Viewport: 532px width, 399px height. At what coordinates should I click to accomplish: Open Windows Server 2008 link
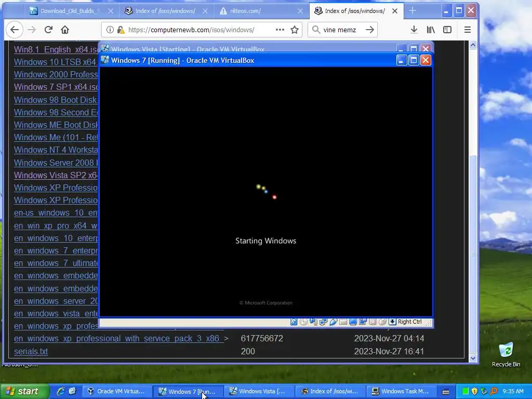click(x=56, y=163)
